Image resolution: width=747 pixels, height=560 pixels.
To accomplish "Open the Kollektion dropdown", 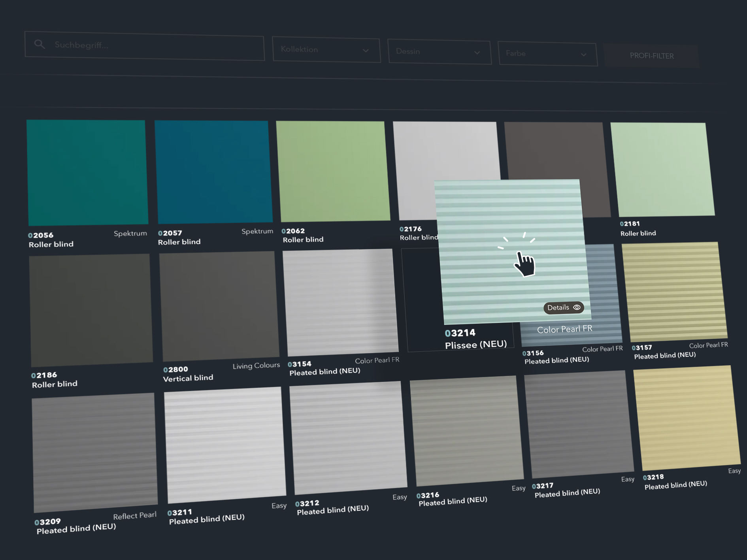I will pyautogui.click(x=326, y=50).
